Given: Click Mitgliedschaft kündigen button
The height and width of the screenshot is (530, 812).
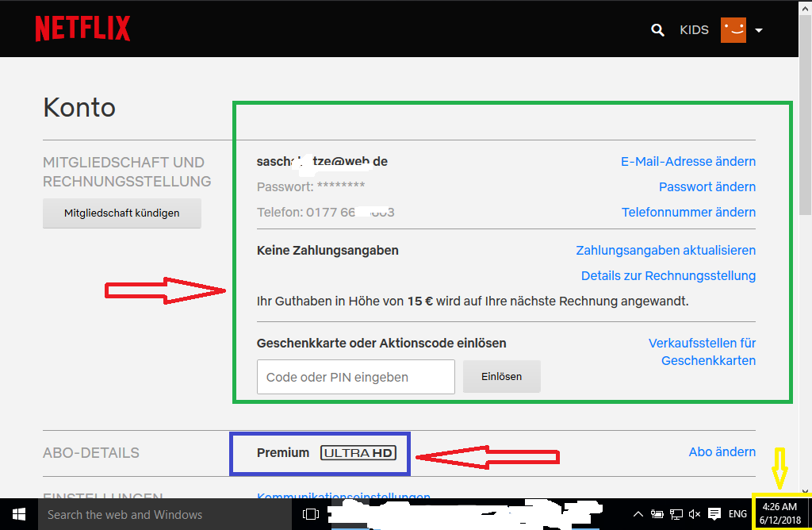Looking at the screenshot, I should (121, 213).
